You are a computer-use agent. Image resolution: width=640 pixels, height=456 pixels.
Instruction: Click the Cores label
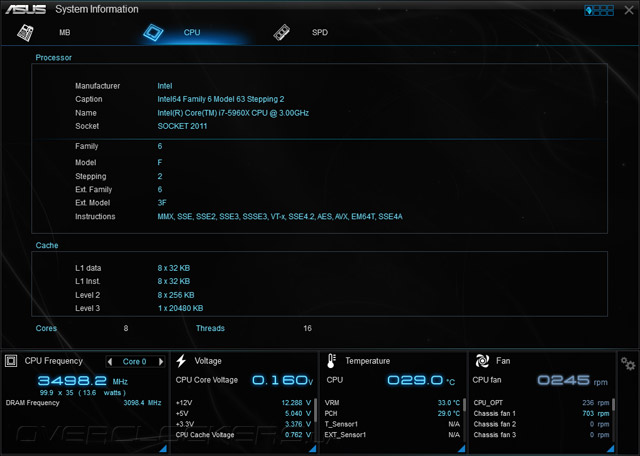(x=46, y=328)
